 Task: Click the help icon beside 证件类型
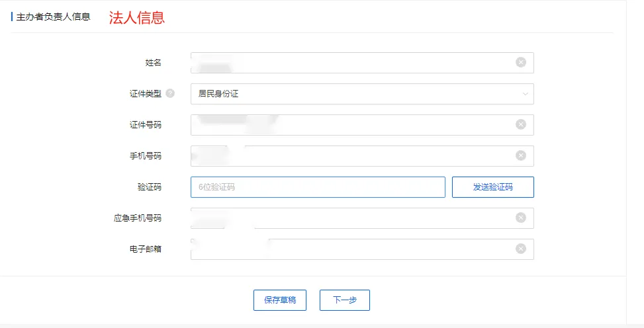click(170, 94)
